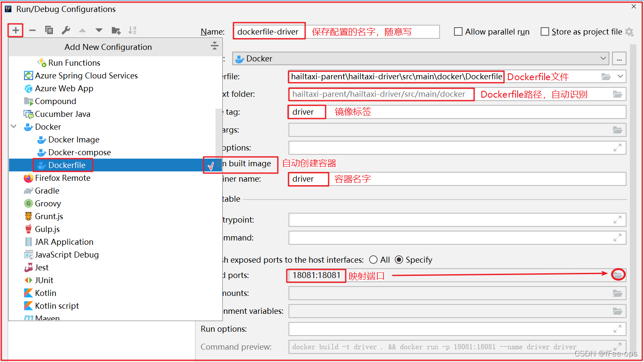Viewport: 644px width, 362px height.
Task: Click browse folder icon in Context folder field
Action: (618, 94)
